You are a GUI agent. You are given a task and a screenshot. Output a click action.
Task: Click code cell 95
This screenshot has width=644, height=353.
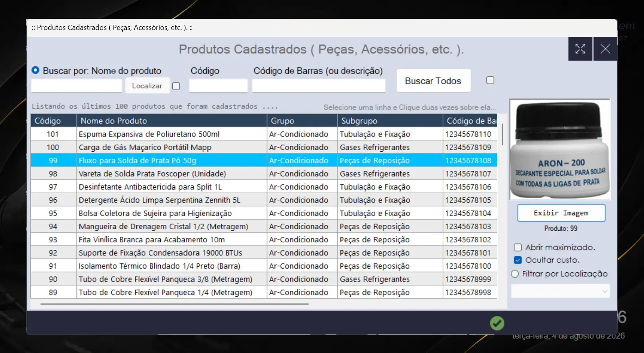coord(54,213)
